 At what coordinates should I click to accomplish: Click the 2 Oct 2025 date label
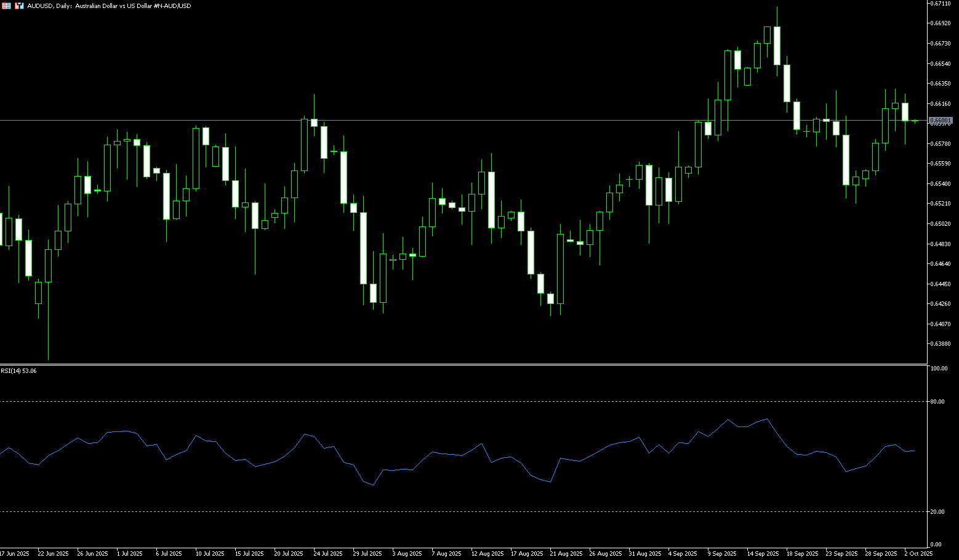918,554
